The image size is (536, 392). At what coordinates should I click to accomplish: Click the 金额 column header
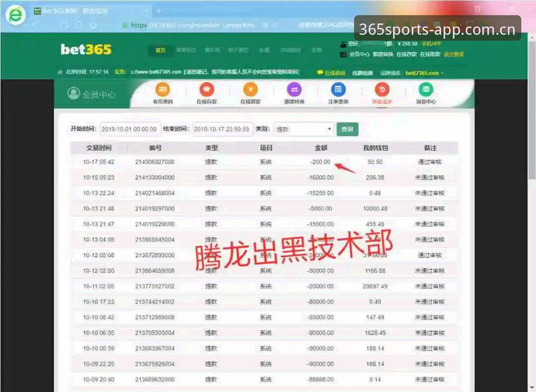(321, 148)
